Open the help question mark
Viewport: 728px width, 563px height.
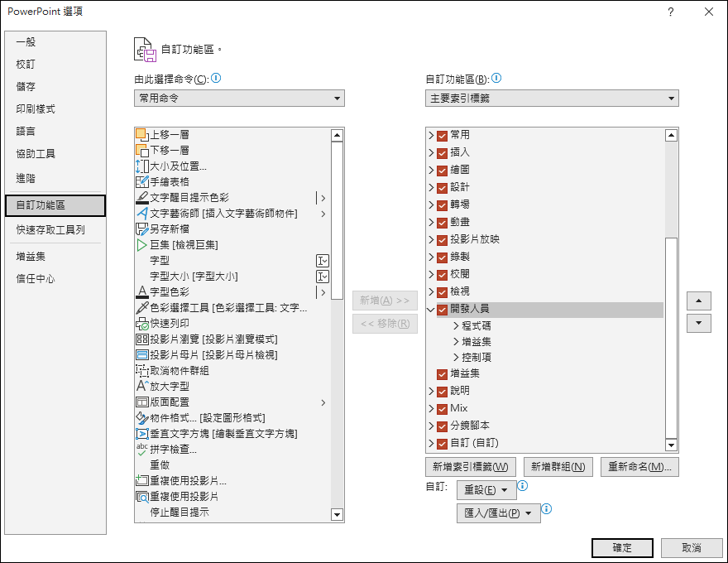pyautogui.click(x=670, y=12)
